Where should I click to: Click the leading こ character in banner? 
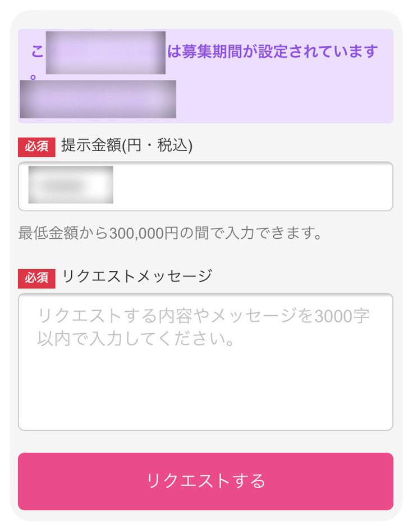point(37,52)
